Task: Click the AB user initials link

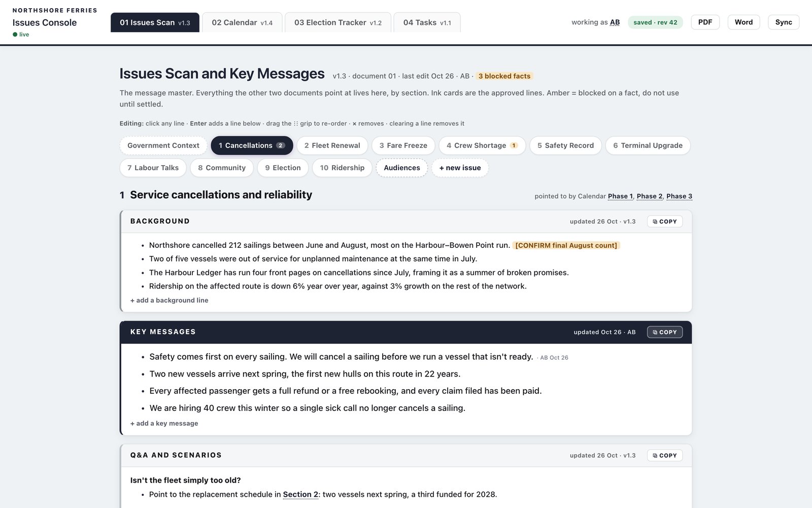Action: coord(615,22)
